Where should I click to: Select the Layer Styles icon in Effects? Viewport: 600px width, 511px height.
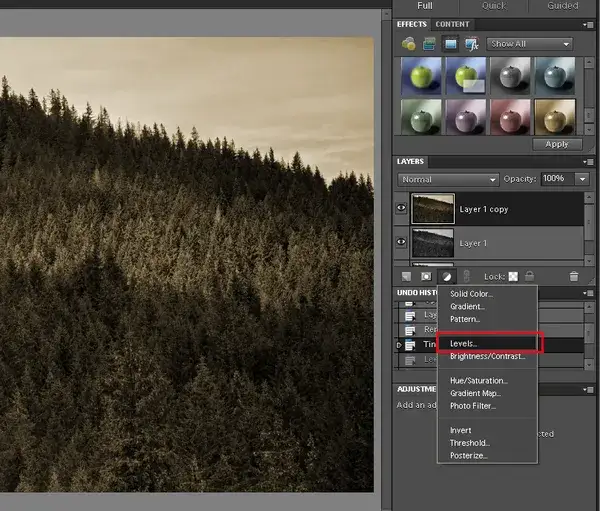pyautogui.click(x=429, y=44)
